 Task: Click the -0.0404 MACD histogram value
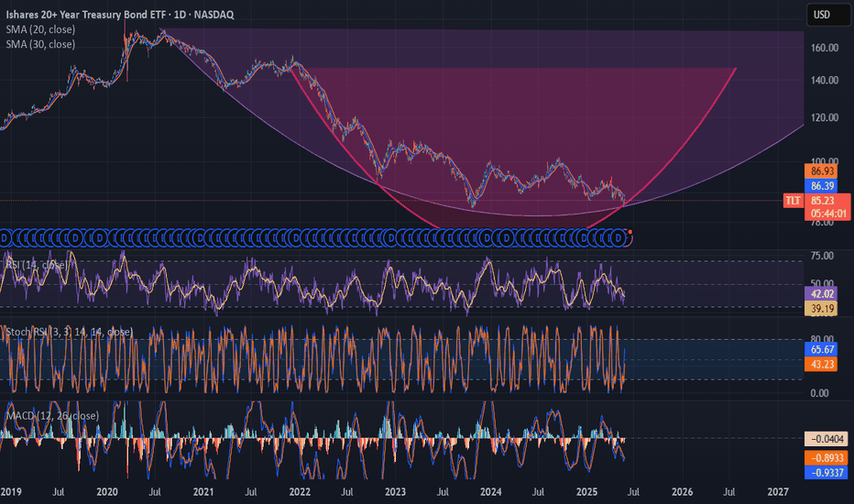click(827, 439)
